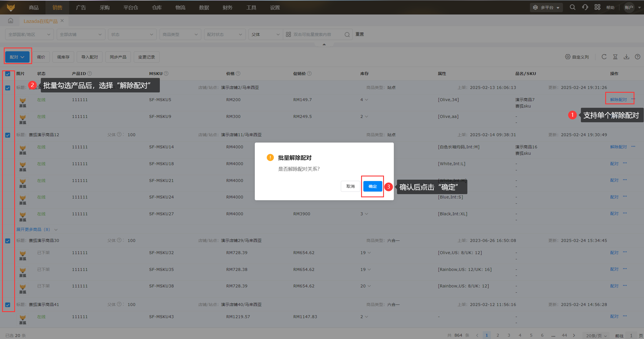Open the 配对状态 filter dropdown

point(224,34)
